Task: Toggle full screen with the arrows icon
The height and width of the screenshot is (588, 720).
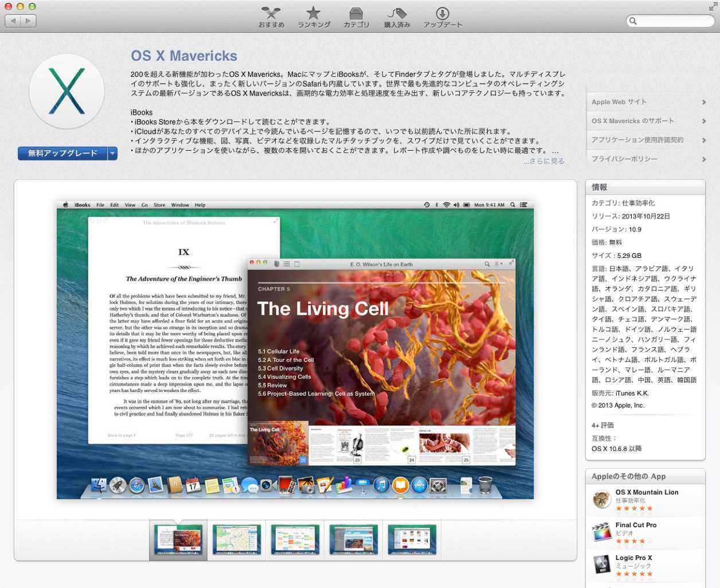Action: point(713,7)
